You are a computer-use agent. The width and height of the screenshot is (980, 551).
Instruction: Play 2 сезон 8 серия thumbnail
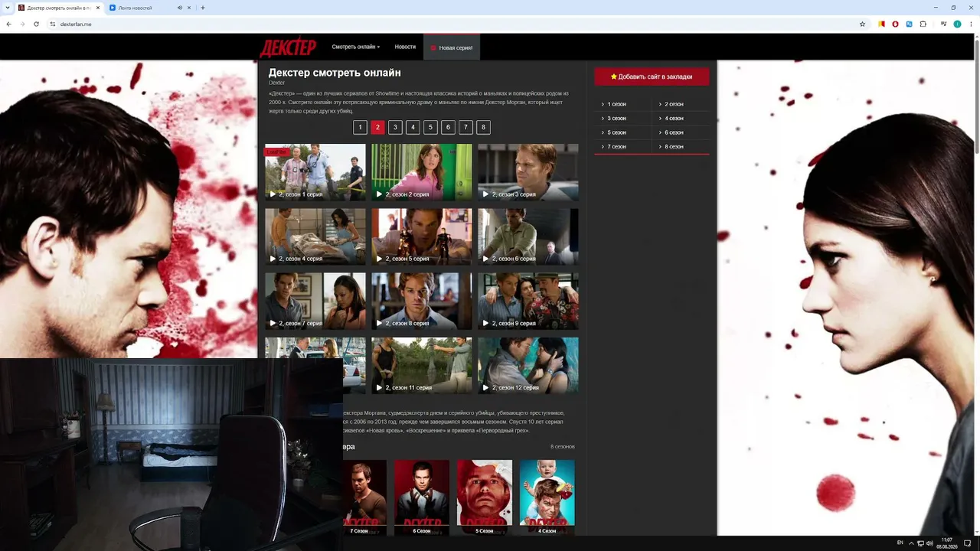coord(422,302)
